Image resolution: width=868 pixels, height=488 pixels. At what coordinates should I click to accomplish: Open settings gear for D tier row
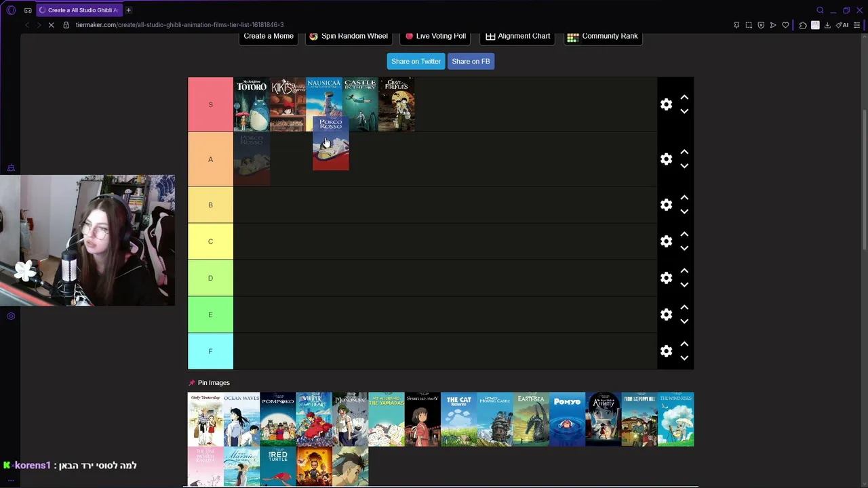click(667, 278)
